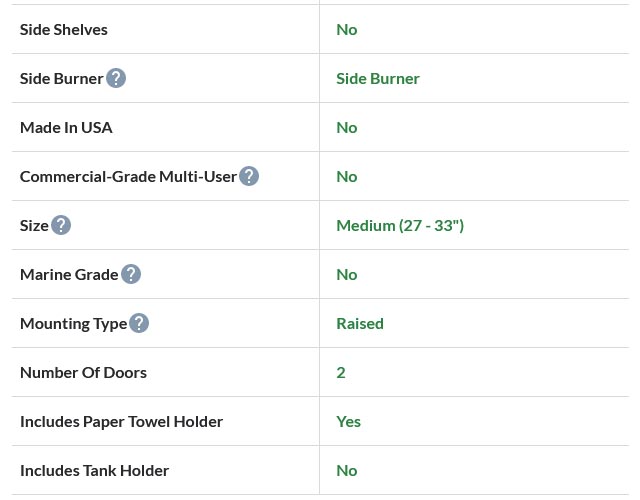640x500 pixels.
Task: Click the Medium (27 - 33") size link
Action: coord(400,225)
